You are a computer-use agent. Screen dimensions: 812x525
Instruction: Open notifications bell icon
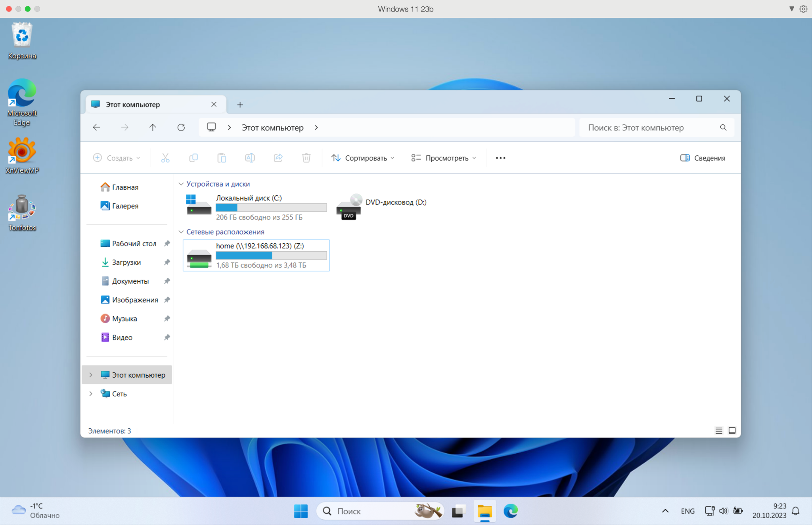(795, 511)
